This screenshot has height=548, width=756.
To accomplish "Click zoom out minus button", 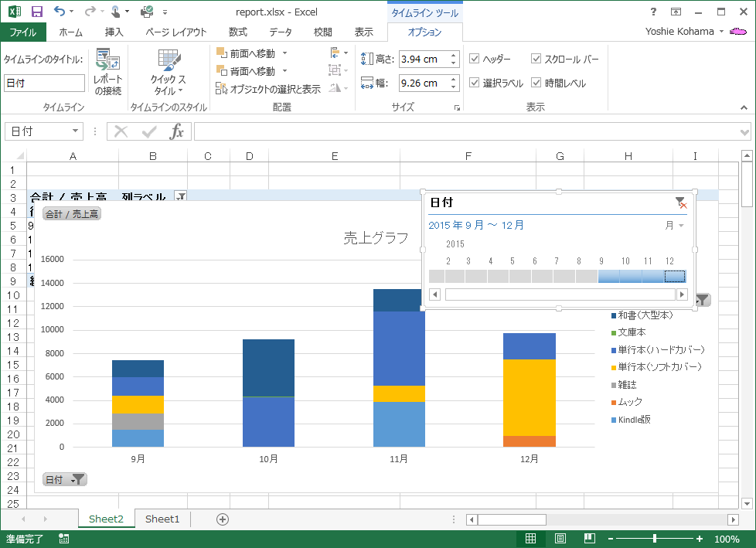I will [x=611, y=539].
